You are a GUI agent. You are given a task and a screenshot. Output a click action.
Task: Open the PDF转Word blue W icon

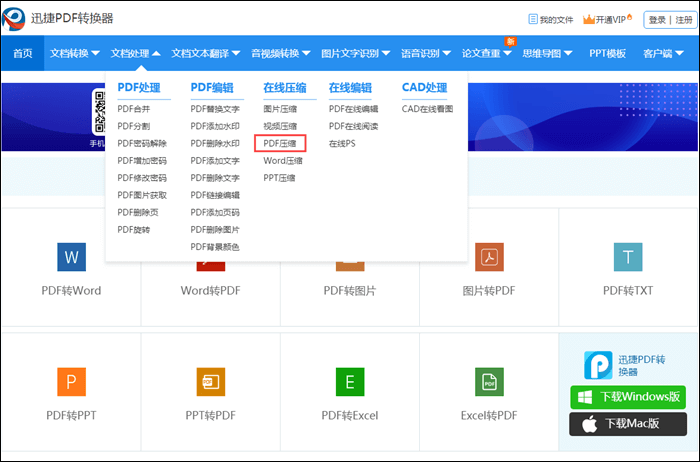point(71,257)
